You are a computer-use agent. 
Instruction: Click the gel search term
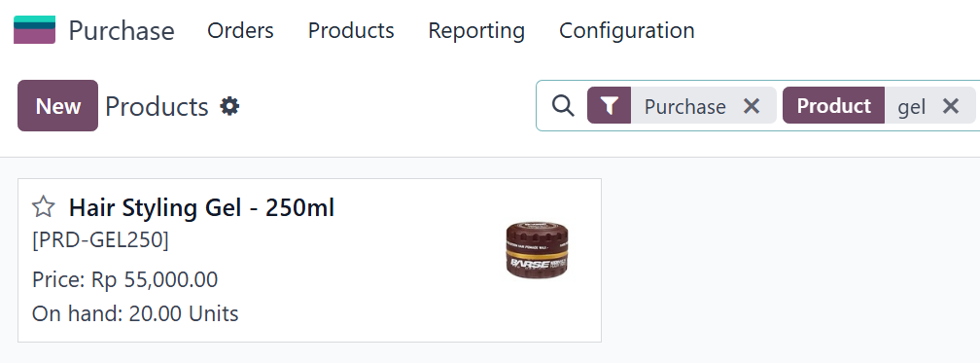click(x=911, y=108)
